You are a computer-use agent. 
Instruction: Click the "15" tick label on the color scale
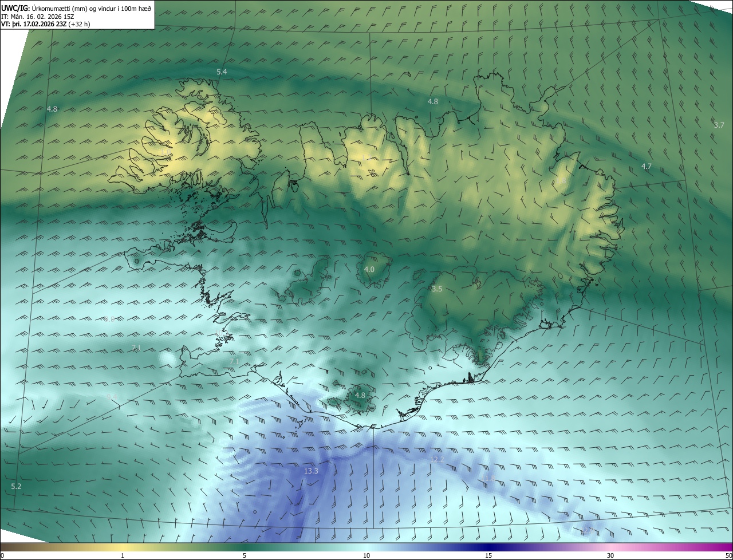point(488,555)
